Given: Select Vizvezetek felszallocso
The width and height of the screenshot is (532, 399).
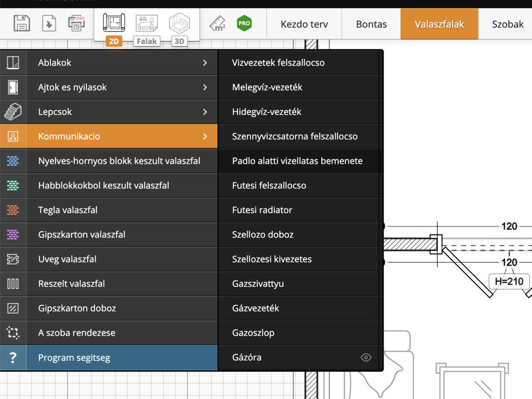Looking at the screenshot, I should 301,63.
